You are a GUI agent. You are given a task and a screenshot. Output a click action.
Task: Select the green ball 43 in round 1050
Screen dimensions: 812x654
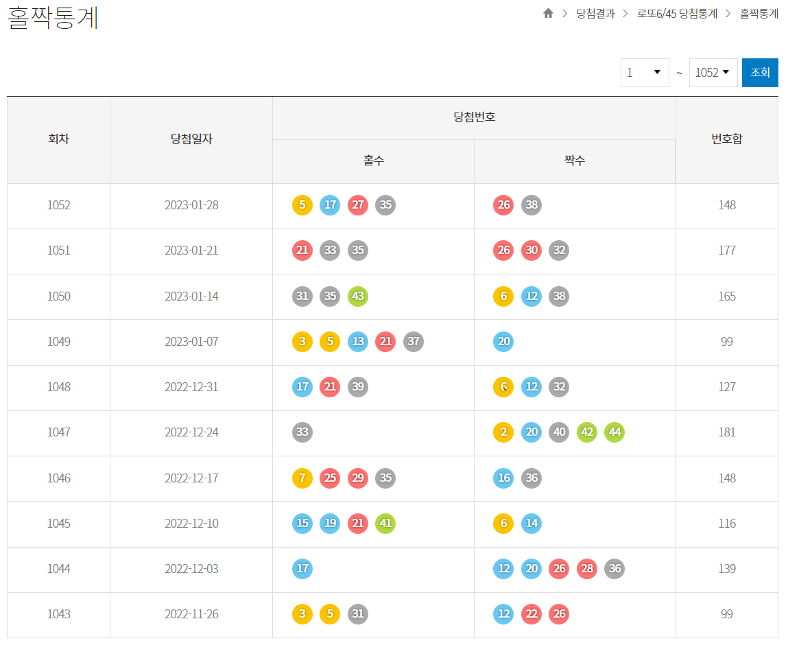357,296
